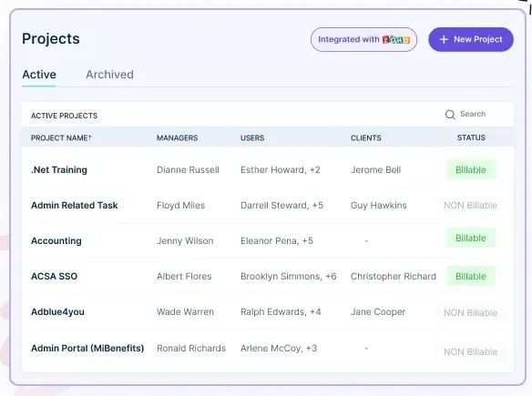This screenshot has height=396, width=532.
Task: Click the NON Billable status for Adblue4you
Action: pos(470,313)
